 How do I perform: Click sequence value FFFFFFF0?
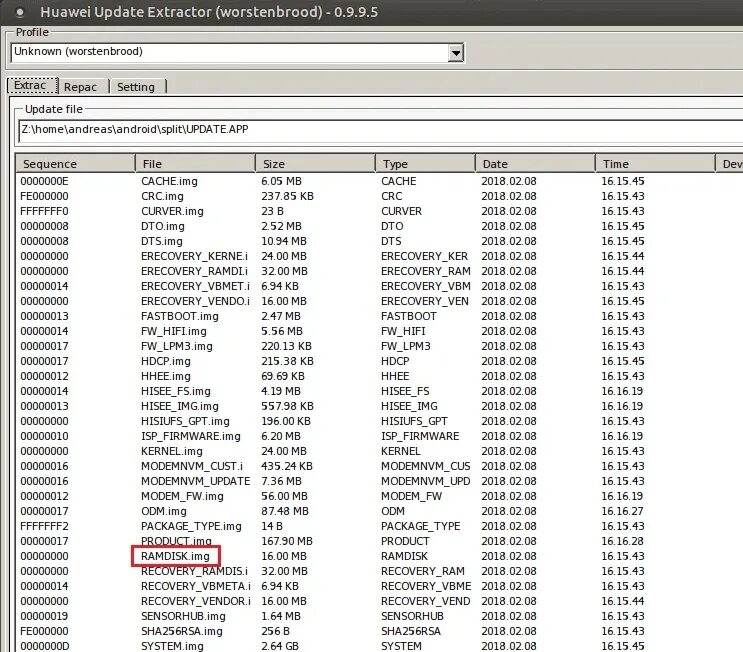click(44, 211)
